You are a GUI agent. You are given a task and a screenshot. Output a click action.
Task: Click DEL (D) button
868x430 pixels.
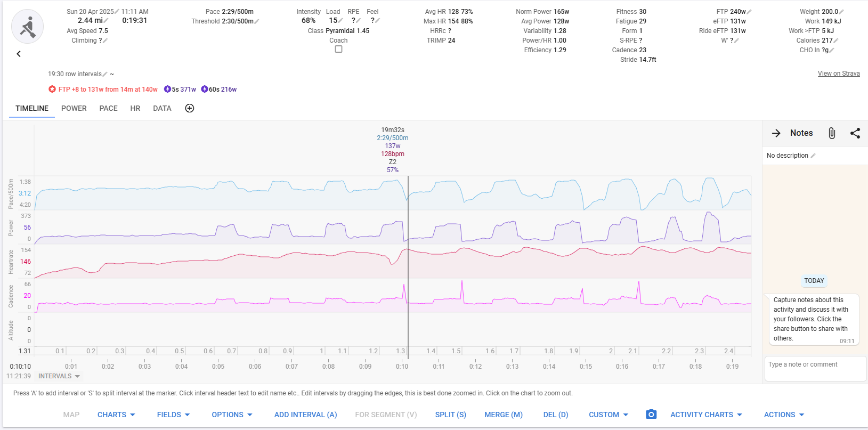(x=556, y=415)
